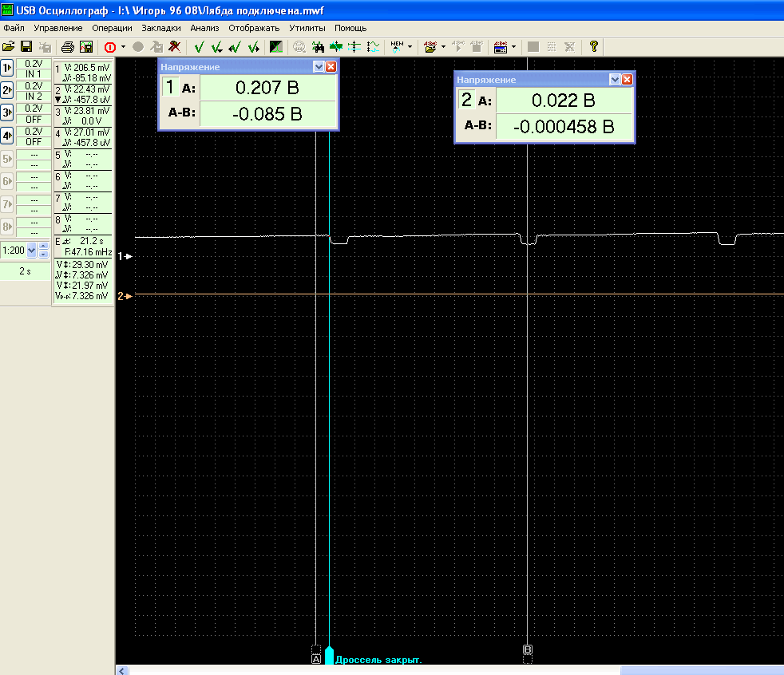Click the yellow question mark help icon
This screenshot has width=784, height=675.
594,47
